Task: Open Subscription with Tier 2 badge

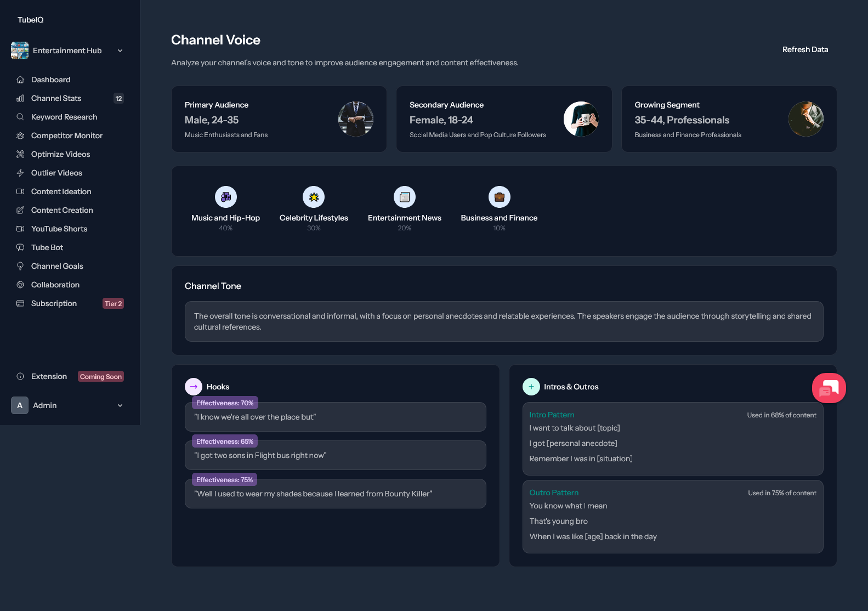Action: (70, 303)
